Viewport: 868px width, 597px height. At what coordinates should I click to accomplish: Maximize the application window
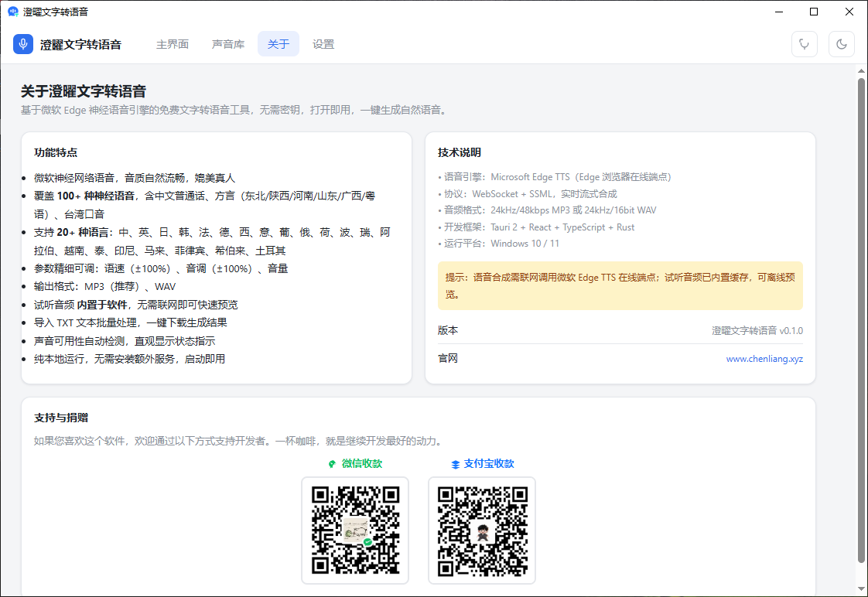(814, 12)
